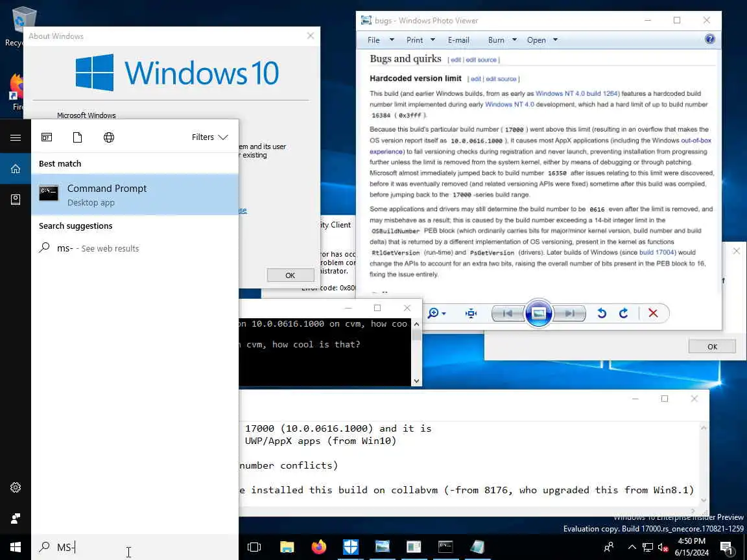Open Task View on the taskbar
Viewport: 747px width, 560px height.
(254, 547)
